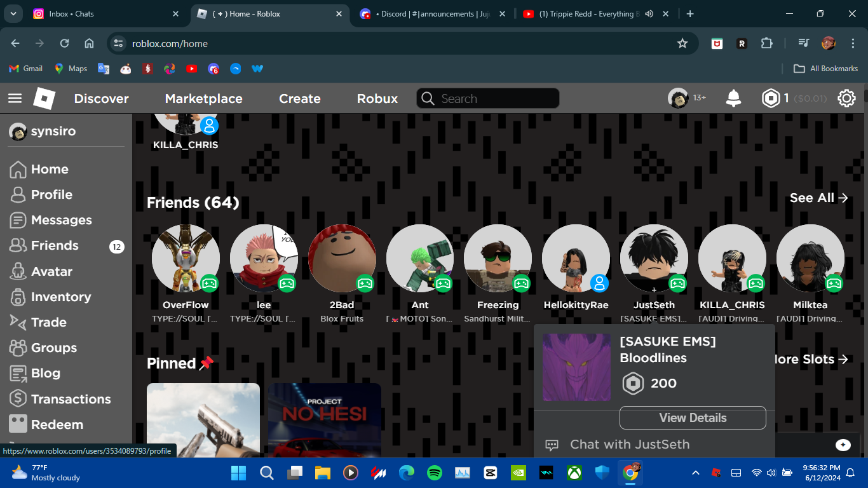Image resolution: width=868 pixels, height=488 pixels.
Task: Open lee's friend avatar
Action: coord(264,258)
